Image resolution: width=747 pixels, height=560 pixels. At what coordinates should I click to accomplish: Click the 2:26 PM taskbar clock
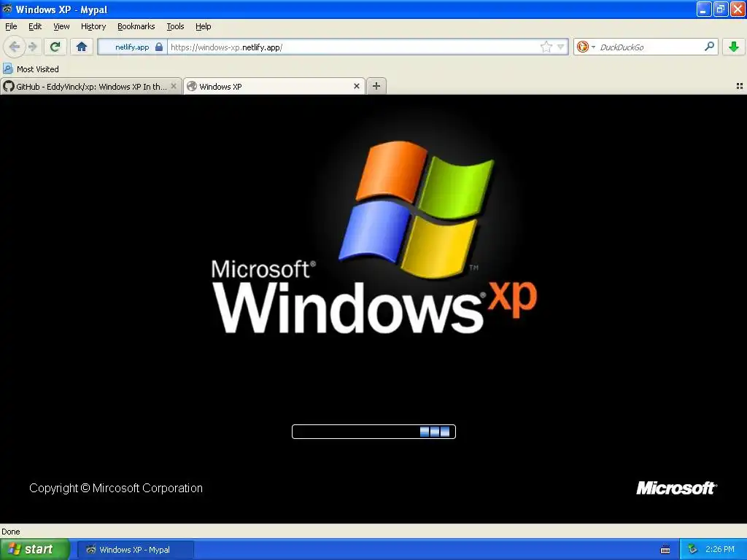pyautogui.click(x=720, y=549)
